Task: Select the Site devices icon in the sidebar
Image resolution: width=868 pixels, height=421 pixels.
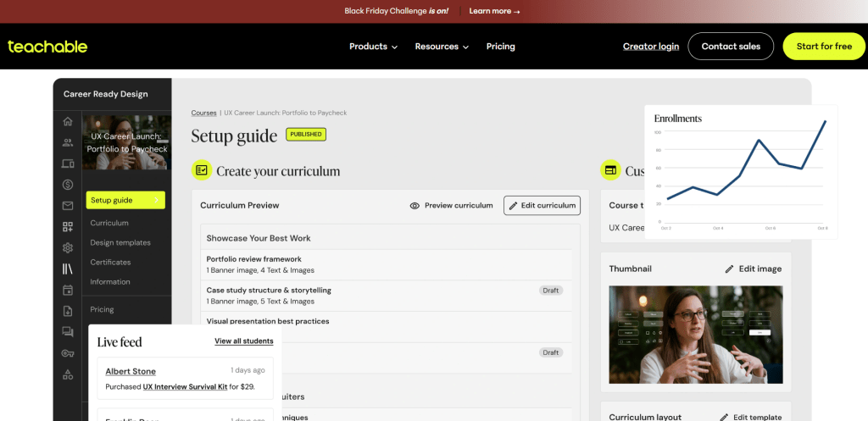Action: point(68,163)
